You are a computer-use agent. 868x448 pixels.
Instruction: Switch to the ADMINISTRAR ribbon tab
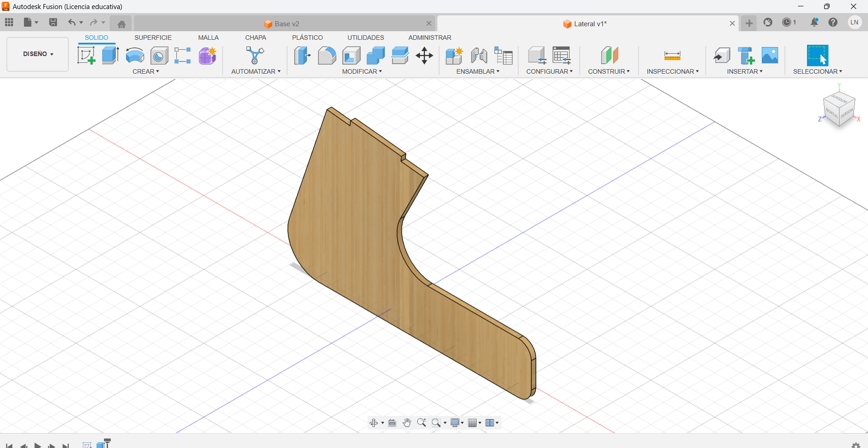[429, 38]
